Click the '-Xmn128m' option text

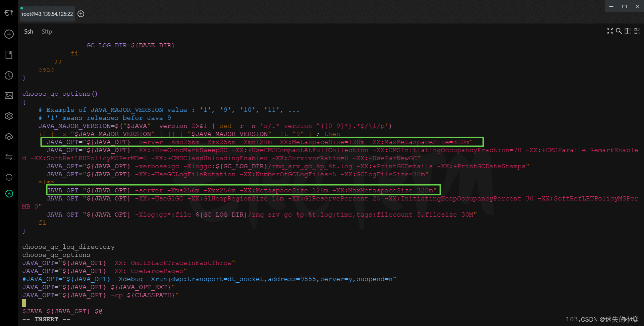click(x=258, y=142)
